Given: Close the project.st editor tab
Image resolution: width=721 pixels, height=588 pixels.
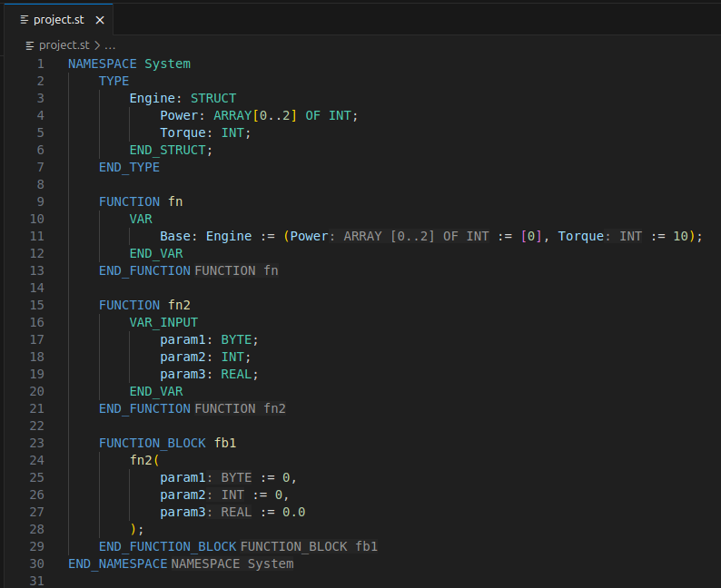Looking at the screenshot, I should 100,20.
